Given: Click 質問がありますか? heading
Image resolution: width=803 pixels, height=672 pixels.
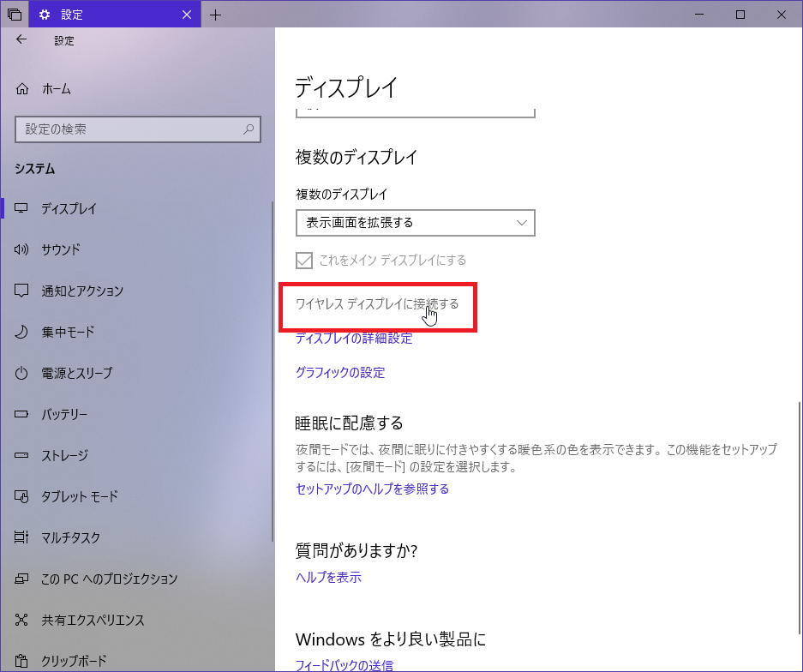Looking at the screenshot, I should coord(357,550).
